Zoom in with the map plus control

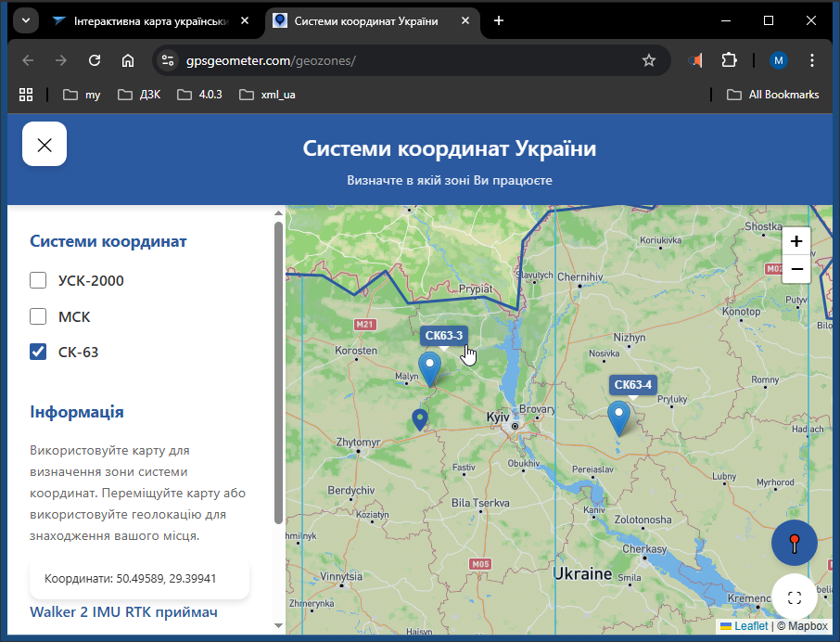795,241
